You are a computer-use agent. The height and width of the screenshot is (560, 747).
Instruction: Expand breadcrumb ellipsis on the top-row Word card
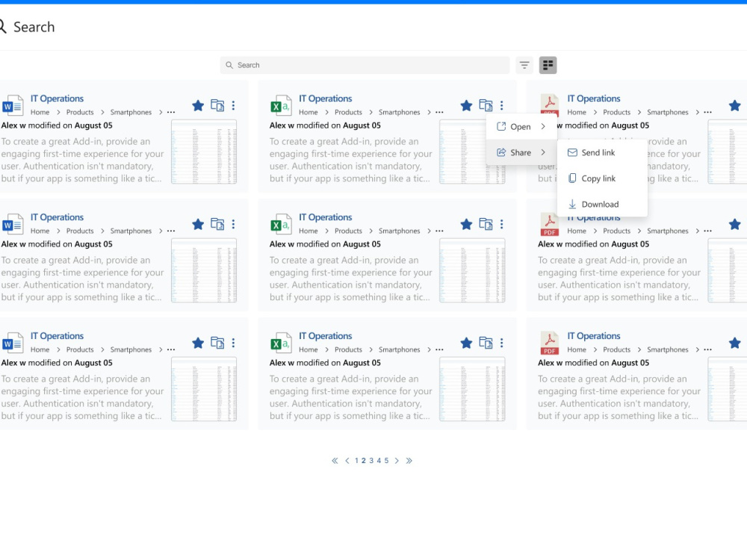tap(171, 112)
